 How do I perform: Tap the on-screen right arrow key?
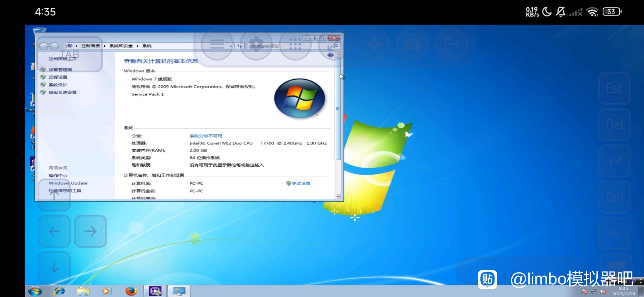[90, 231]
